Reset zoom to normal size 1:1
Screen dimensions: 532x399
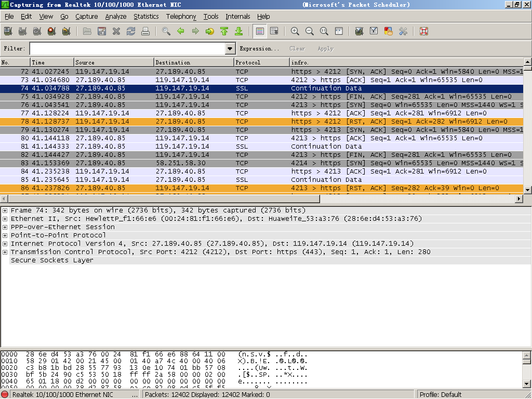[x=324, y=31]
